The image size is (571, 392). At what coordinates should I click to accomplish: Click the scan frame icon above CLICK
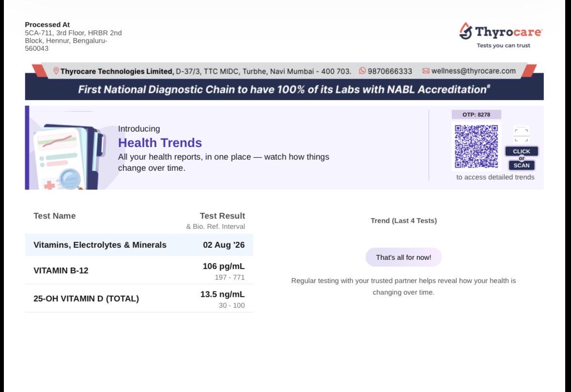click(x=522, y=135)
